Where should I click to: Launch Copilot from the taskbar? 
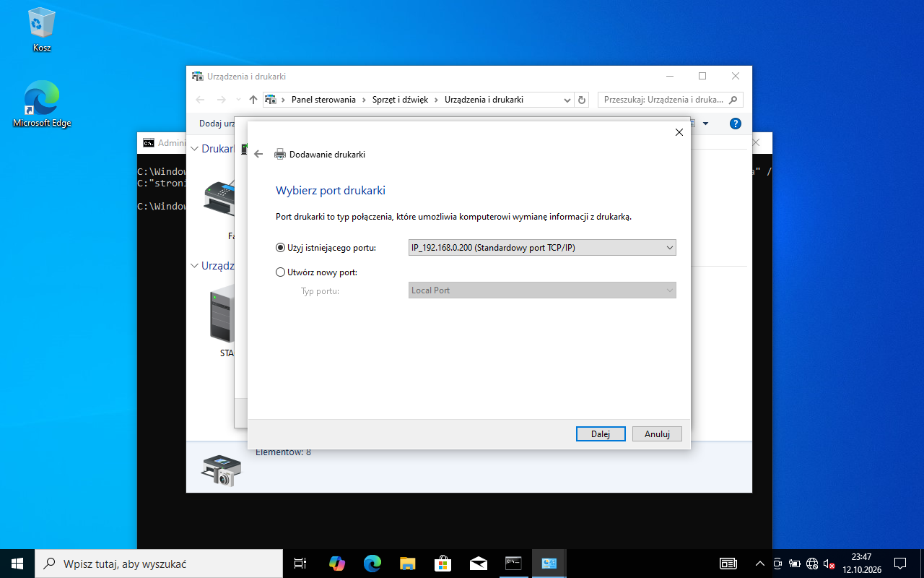tap(336, 564)
